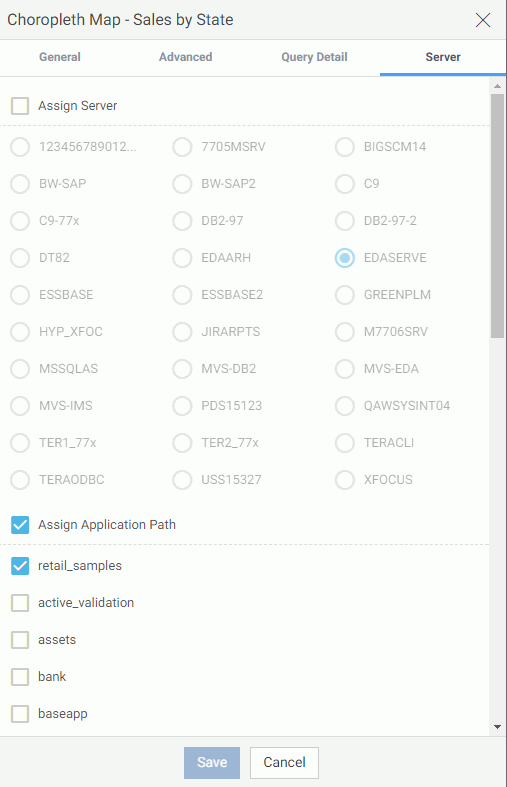Viewport: 507px width, 787px height.
Task: Tick the assets checkbox
Action: [20, 640]
